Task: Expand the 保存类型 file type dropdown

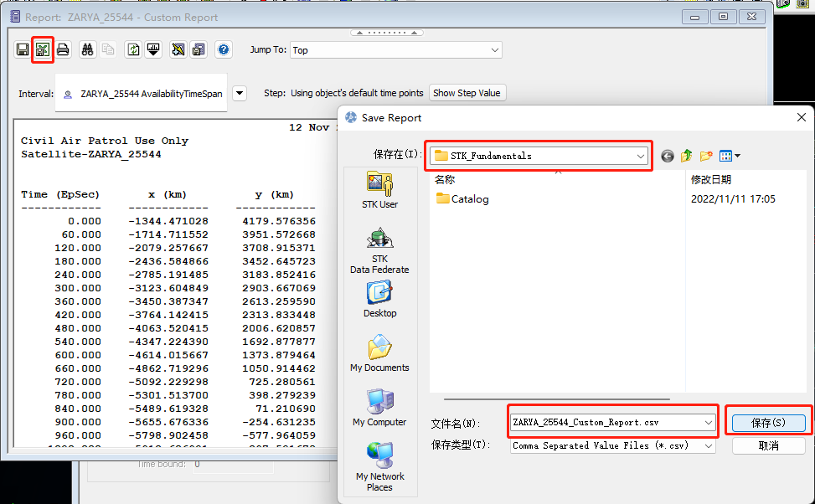Action: 707,445
